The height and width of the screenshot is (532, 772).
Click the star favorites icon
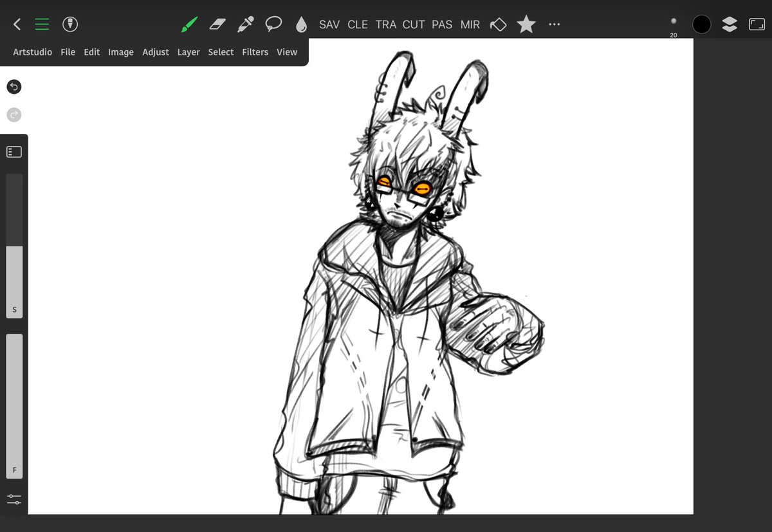click(x=526, y=24)
